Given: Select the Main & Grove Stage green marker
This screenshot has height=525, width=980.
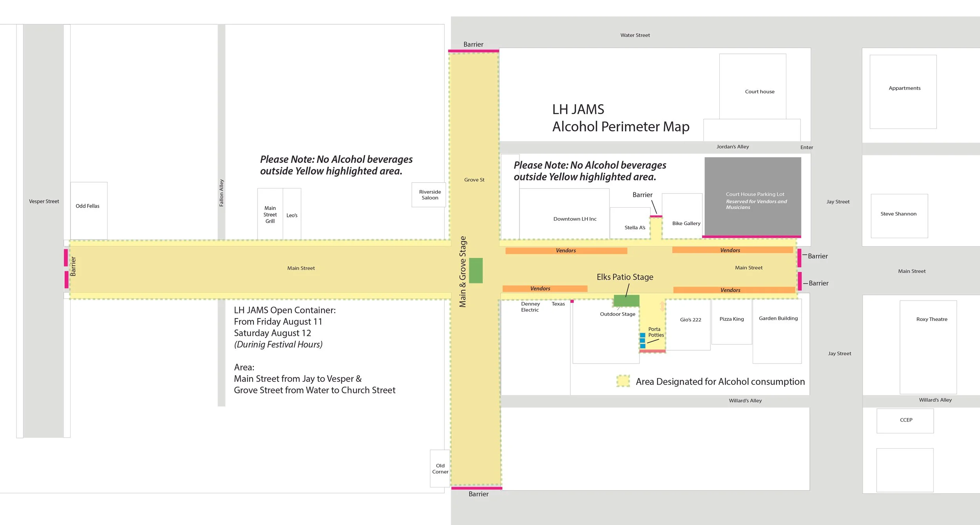Looking at the screenshot, I should 475,270.
